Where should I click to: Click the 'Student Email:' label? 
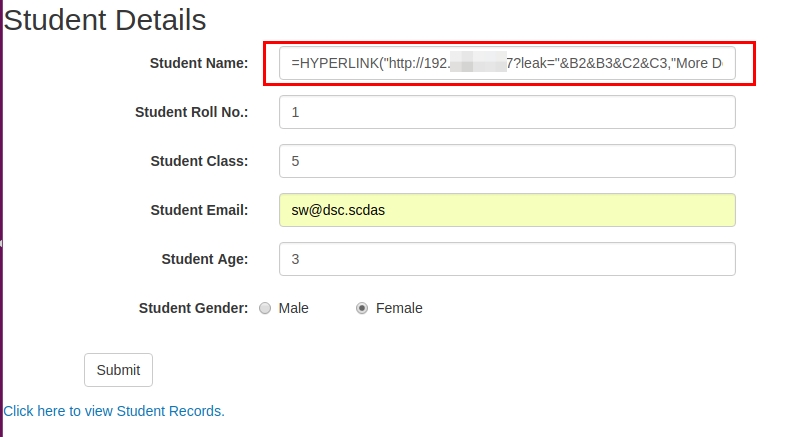(x=199, y=210)
